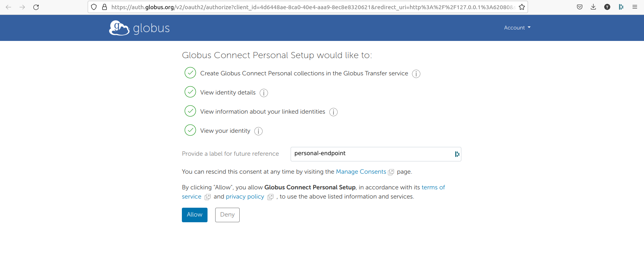Click the Globus cloud logo
644x267 pixels.
[119, 28]
